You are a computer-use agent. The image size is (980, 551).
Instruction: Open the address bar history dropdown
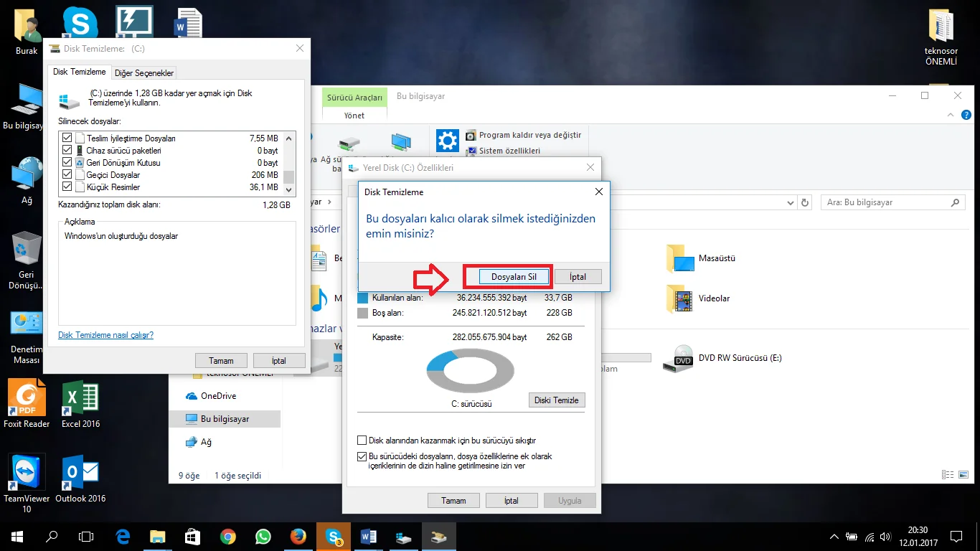pyautogui.click(x=790, y=203)
